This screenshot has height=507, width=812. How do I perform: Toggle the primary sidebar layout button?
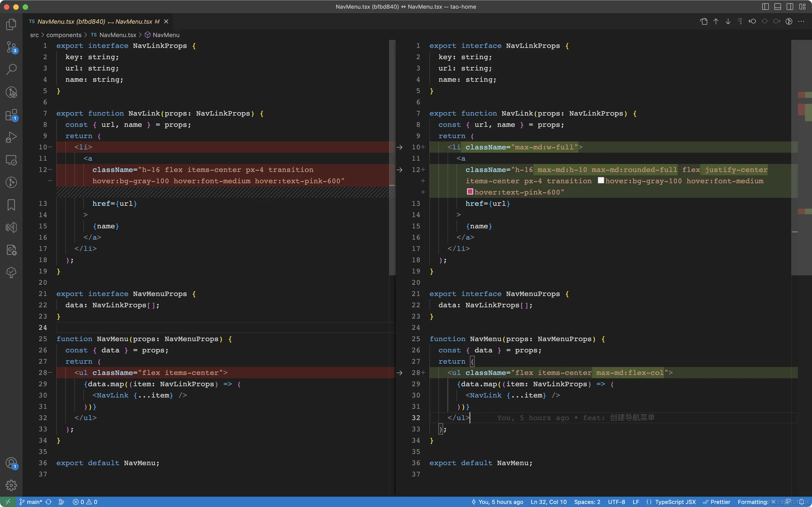765,7
